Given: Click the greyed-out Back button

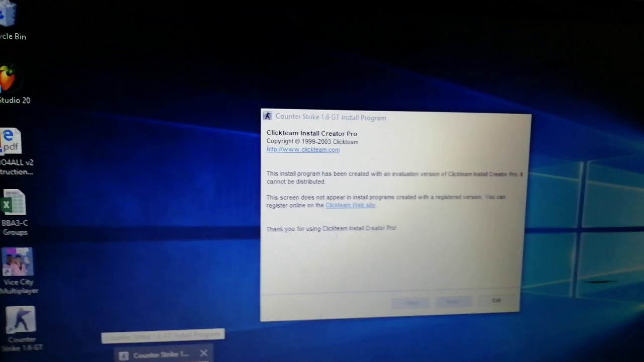Looking at the screenshot, I should 411,303.
